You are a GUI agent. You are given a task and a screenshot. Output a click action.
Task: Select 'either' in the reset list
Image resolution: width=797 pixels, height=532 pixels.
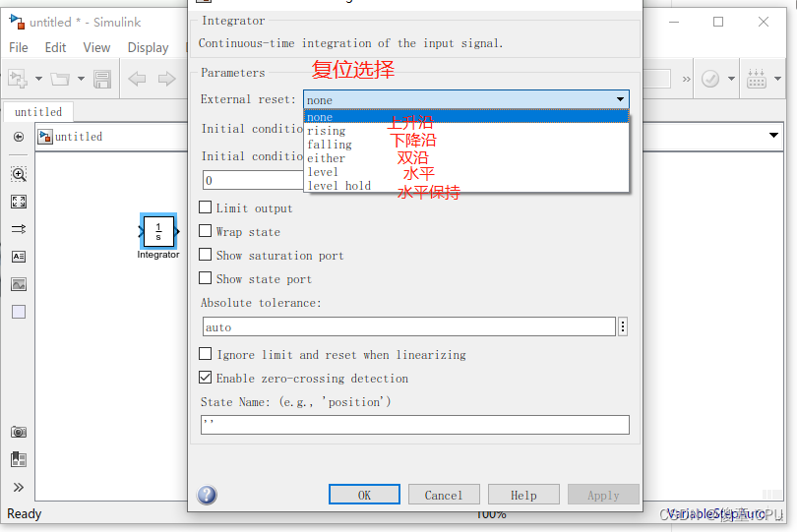coord(466,158)
